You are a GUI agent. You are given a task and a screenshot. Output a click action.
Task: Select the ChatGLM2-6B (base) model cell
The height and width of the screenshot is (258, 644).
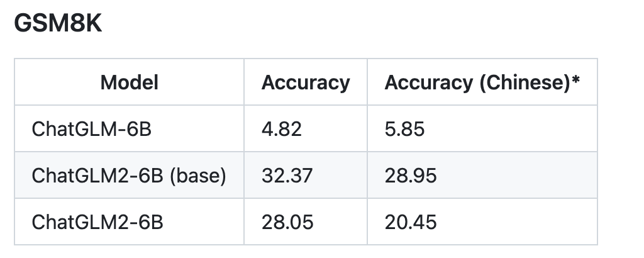[x=129, y=176]
